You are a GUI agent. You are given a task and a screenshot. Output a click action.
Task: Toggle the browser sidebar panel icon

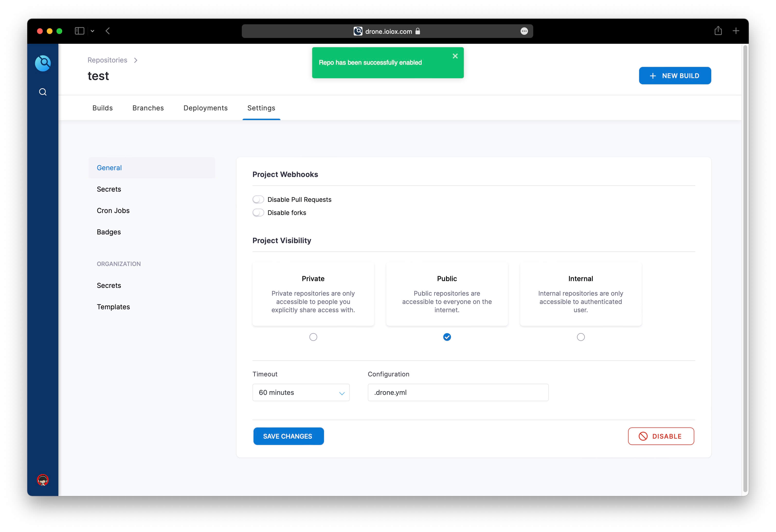[x=80, y=31]
